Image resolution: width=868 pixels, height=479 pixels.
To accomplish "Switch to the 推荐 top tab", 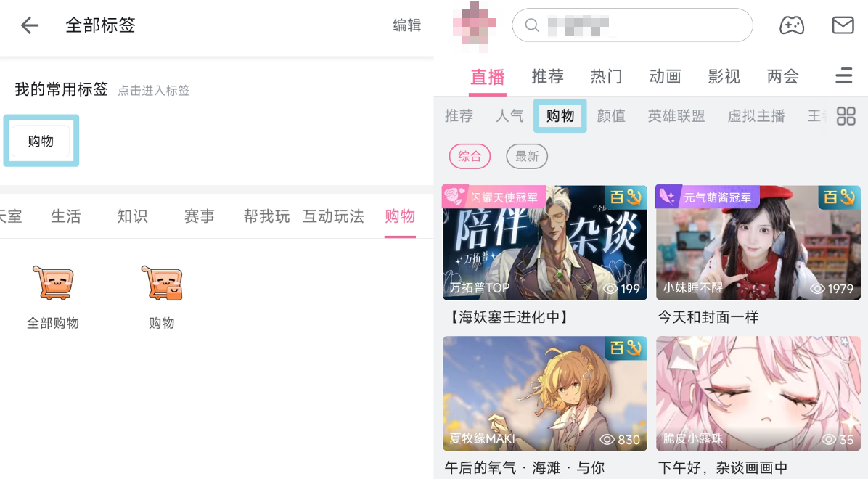I will pyautogui.click(x=547, y=76).
